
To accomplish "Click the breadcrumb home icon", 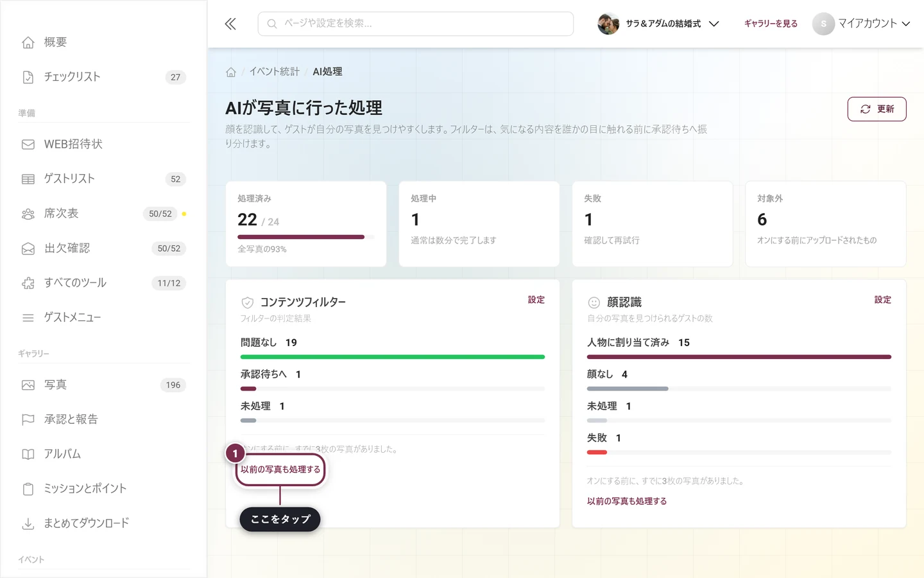I will point(231,72).
